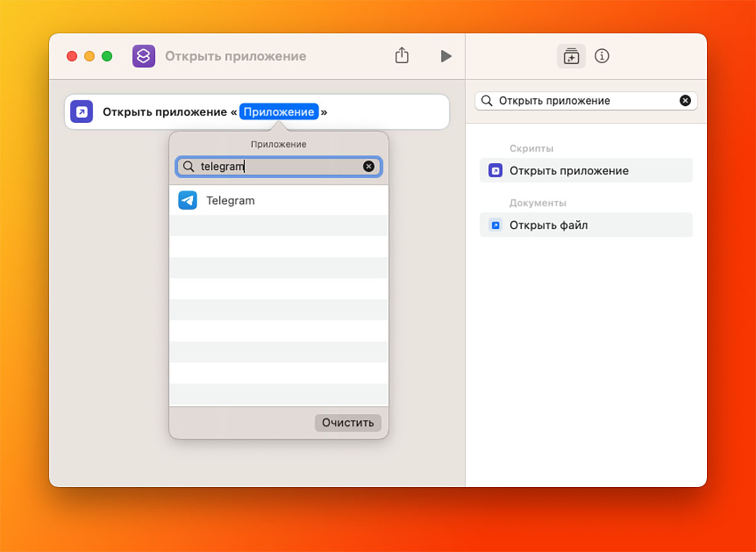Viewport: 756px width, 552px height.
Task: Switch to the action library tab
Action: click(x=570, y=56)
